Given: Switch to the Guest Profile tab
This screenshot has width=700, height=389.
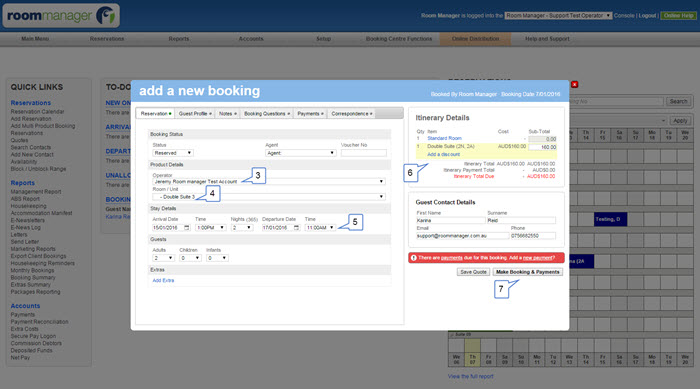Looking at the screenshot, I should pos(195,114).
